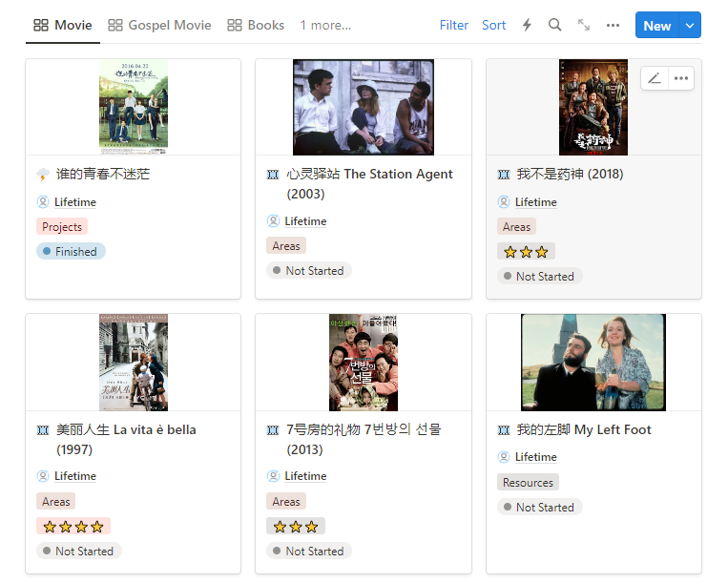728x583 pixels.
Task: Click the cloud icon beside 谁的青春不迷茫
Action: click(43, 175)
